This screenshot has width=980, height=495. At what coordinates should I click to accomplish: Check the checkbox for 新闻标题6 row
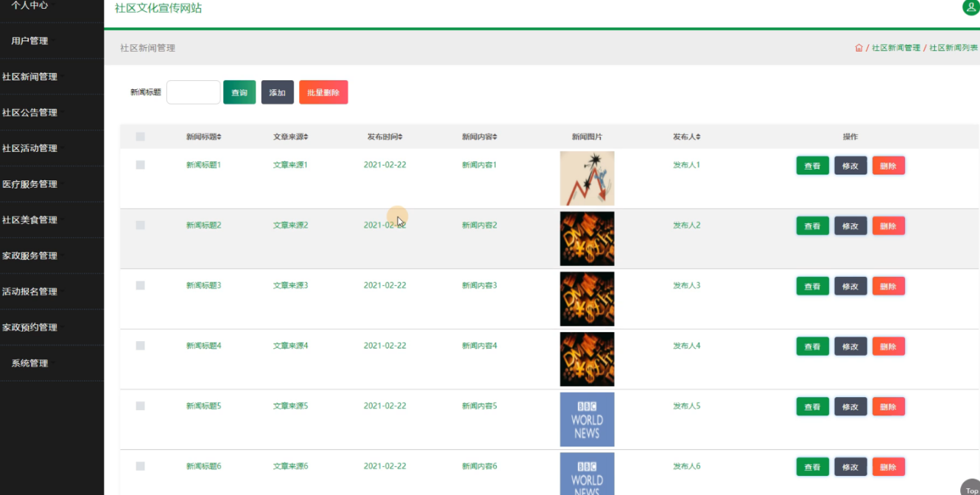(141, 466)
